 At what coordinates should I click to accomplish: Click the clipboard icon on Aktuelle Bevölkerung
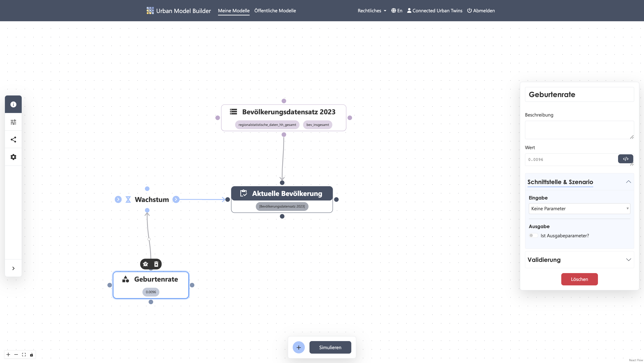point(244,193)
